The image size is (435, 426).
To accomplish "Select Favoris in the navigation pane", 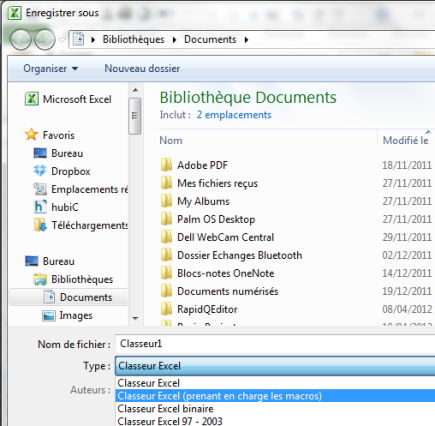I will (x=59, y=135).
